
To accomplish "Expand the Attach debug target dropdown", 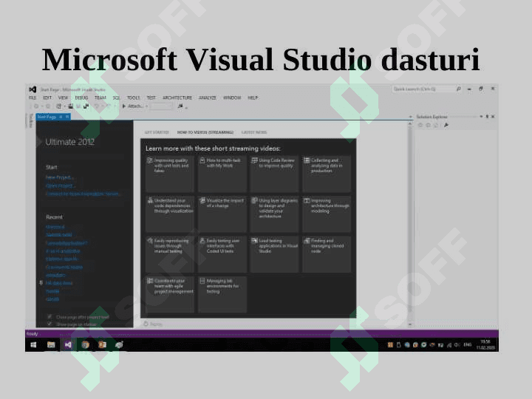I will [x=146, y=106].
